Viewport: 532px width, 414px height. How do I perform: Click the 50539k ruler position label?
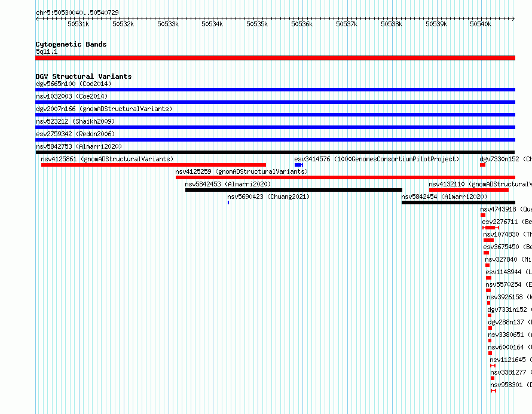[436, 24]
